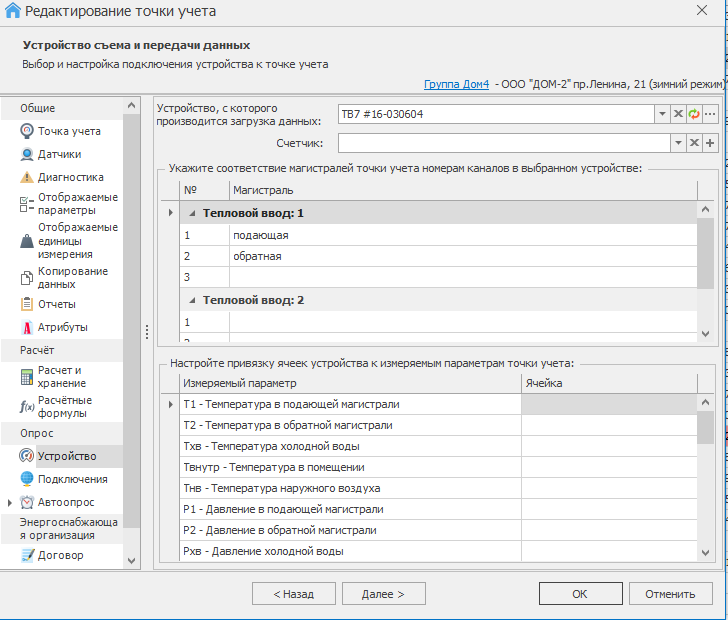The height and width of the screenshot is (620, 728).
Task: Open the device ellipsis browse button
Action: point(710,114)
